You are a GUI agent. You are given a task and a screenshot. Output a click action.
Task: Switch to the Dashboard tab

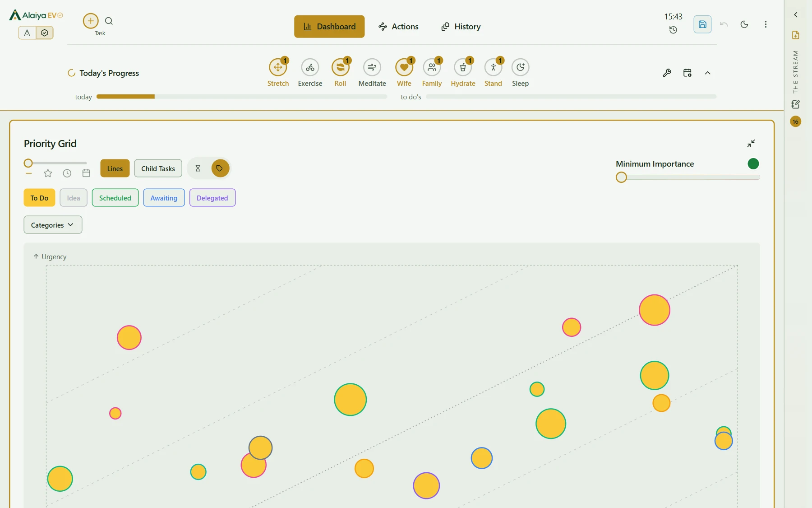pos(329,27)
